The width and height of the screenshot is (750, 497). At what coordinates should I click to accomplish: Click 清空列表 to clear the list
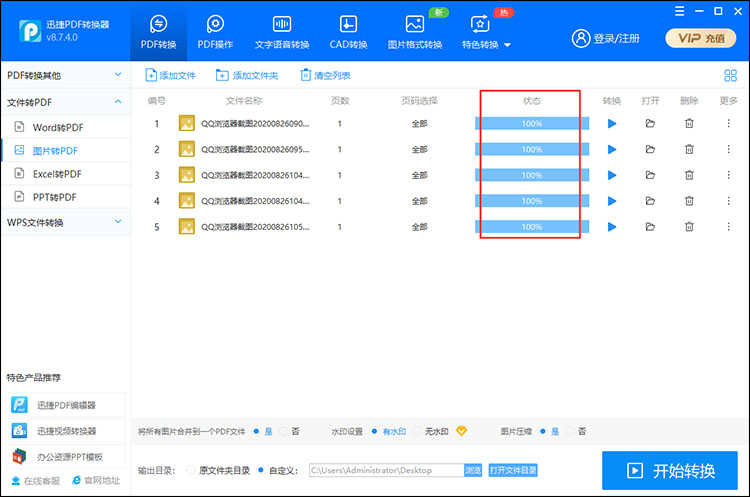coord(325,76)
